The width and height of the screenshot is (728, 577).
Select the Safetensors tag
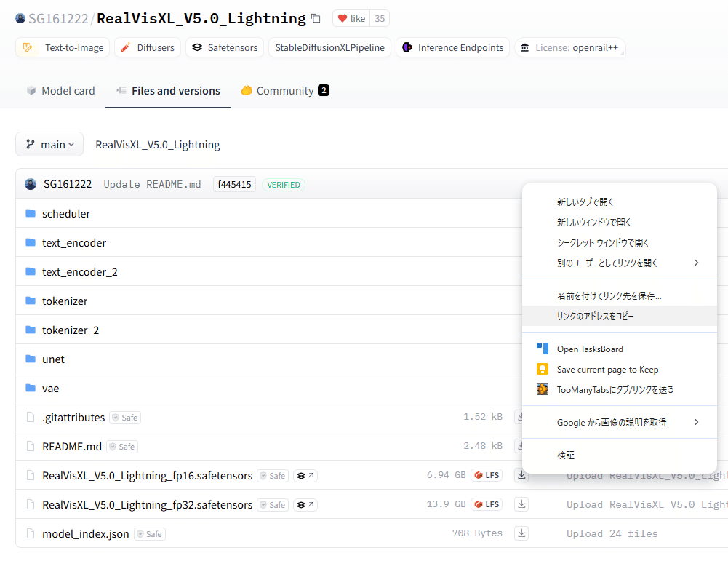225,47
